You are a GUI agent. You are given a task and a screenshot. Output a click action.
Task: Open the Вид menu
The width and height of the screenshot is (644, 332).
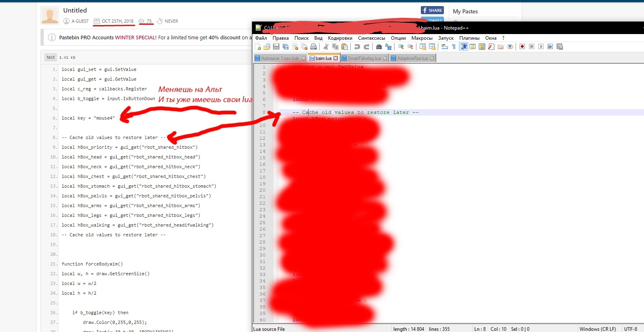pyautogui.click(x=318, y=38)
